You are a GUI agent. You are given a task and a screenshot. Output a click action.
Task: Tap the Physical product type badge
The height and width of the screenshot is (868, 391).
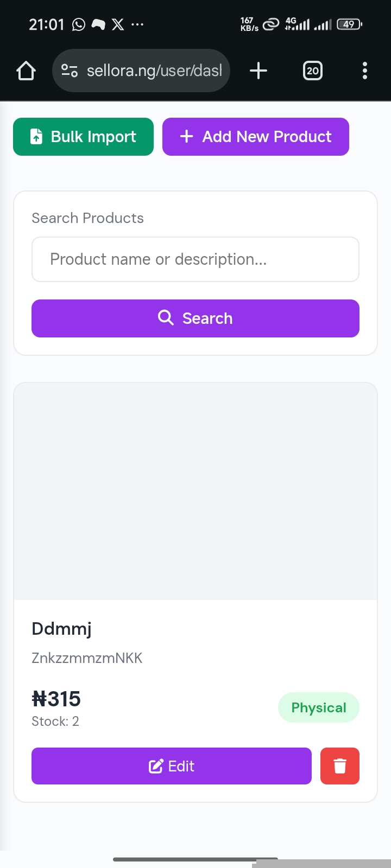[x=319, y=707]
